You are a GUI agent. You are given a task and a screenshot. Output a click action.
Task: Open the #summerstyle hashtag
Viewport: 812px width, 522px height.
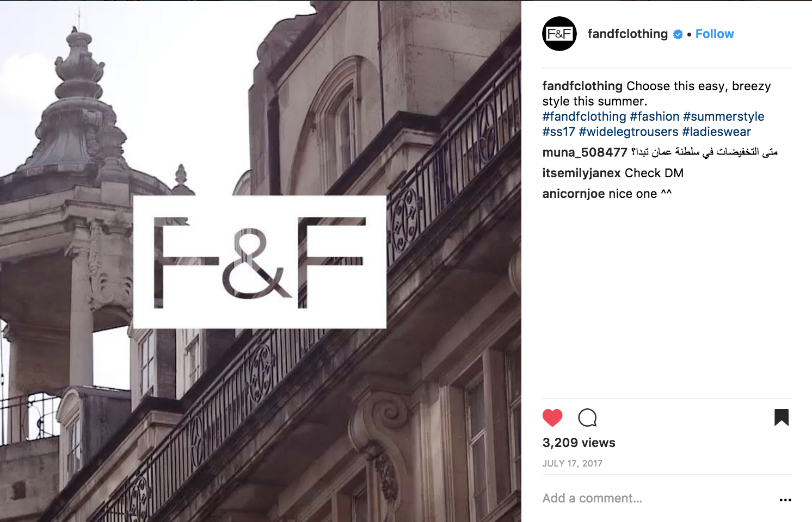pyautogui.click(x=723, y=116)
